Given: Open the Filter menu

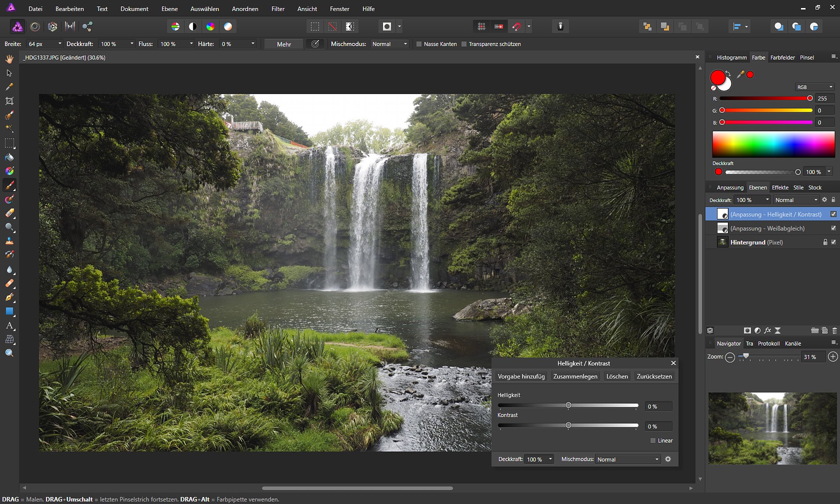Looking at the screenshot, I should [x=278, y=9].
